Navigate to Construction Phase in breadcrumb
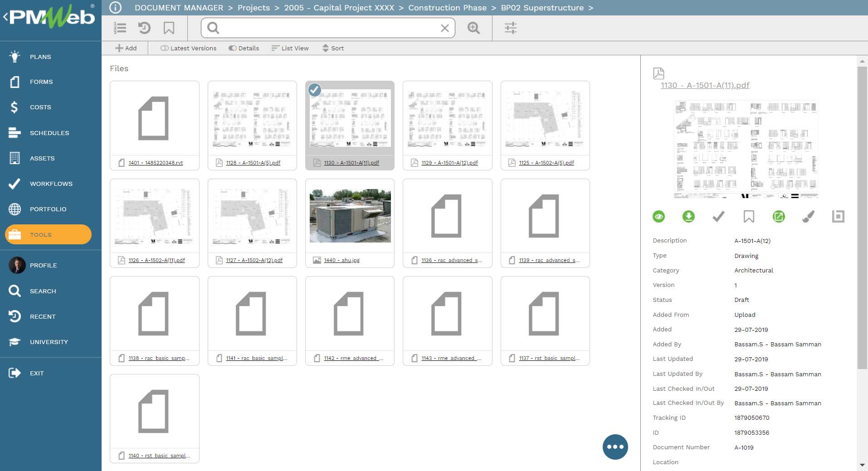This screenshot has height=471, width=868. (x=448, y=8)
